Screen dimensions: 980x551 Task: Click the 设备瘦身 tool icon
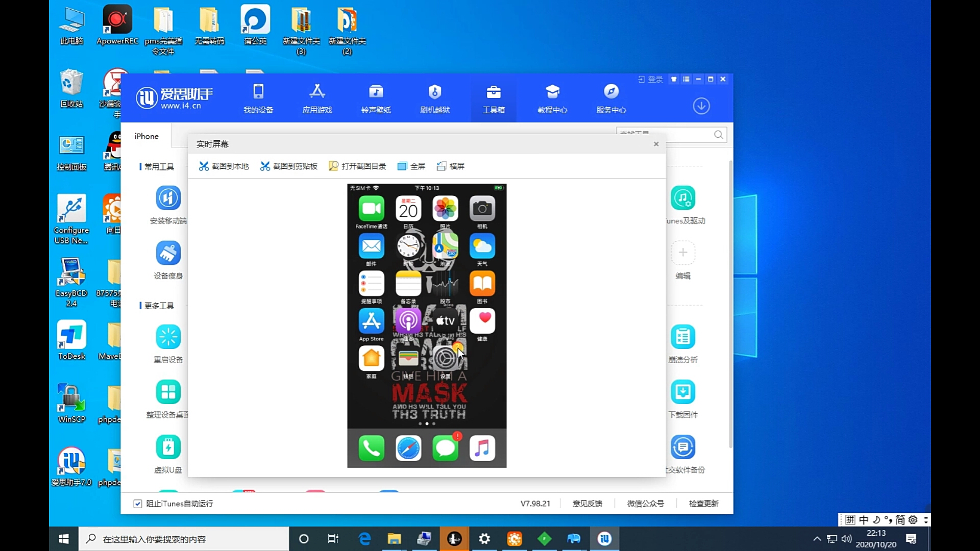click(x=168, y=253)
